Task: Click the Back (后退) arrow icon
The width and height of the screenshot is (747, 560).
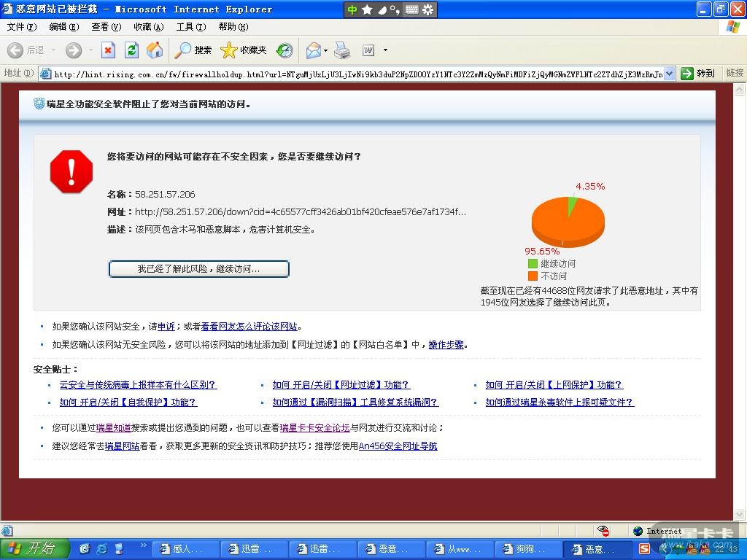Action: pos(15,50)
